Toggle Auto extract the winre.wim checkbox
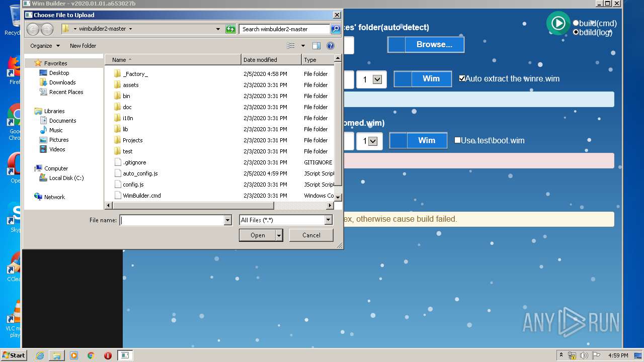Viewport: 644px width, 362px height. 462,78
